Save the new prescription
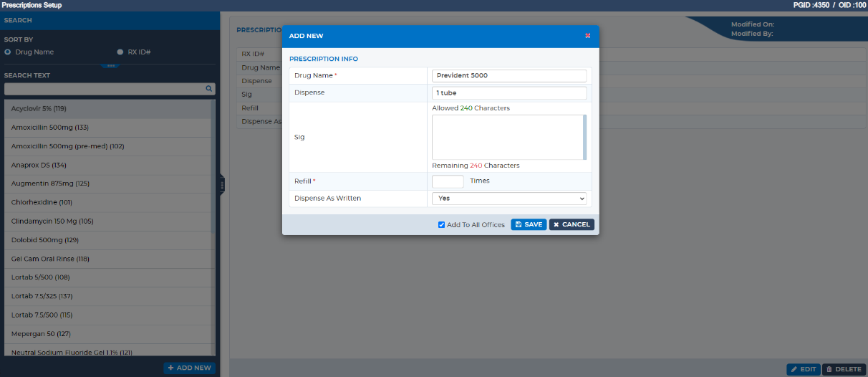The width and height of the screenshot is (868, 377). tap(529, 224)
